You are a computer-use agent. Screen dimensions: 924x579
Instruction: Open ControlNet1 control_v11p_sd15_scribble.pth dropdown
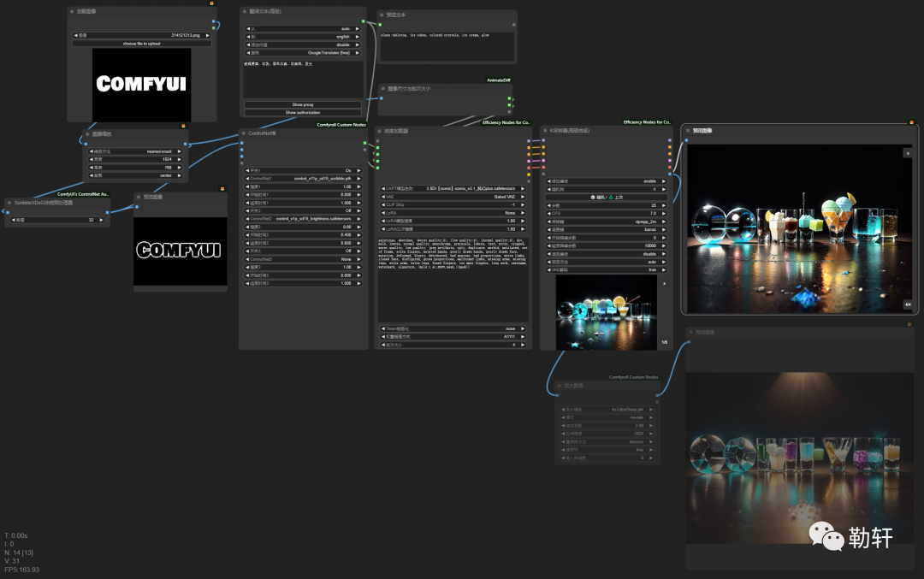tap(303, 179)
